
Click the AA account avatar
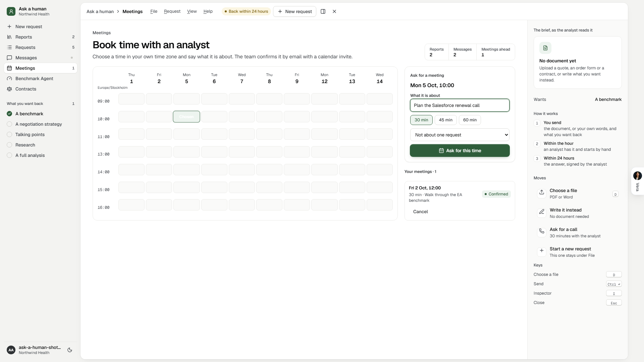coord(11,350)
